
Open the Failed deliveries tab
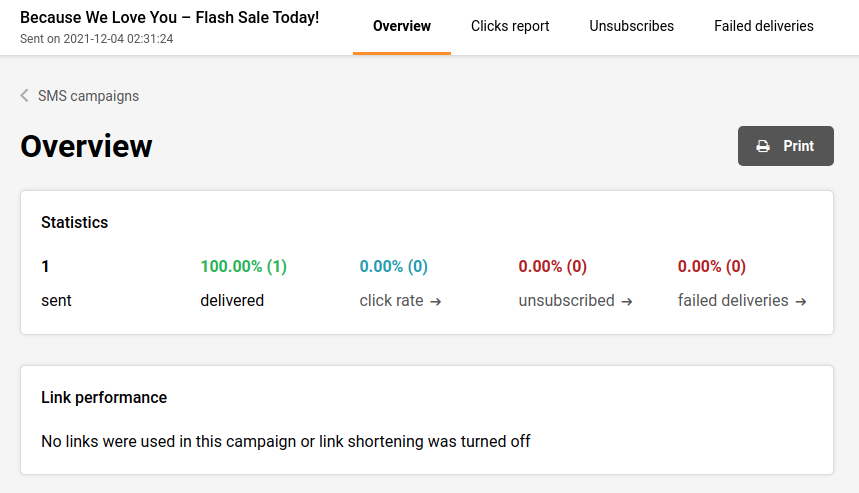pos(763,26)
